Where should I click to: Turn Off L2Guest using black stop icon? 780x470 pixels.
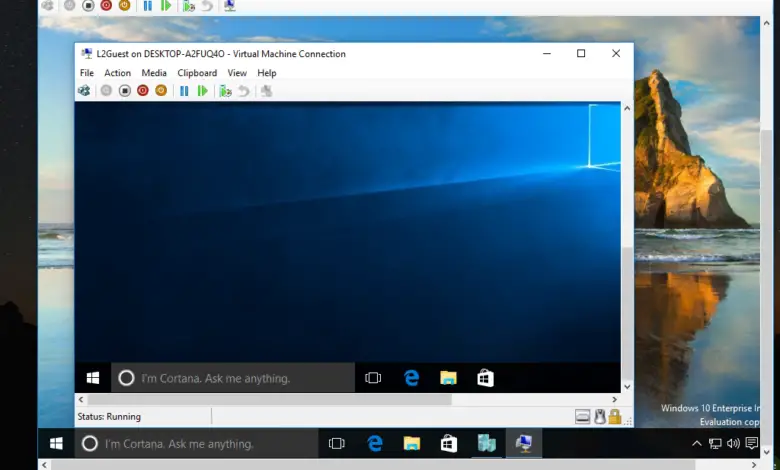pyautogui.click(x=125, y=91)
